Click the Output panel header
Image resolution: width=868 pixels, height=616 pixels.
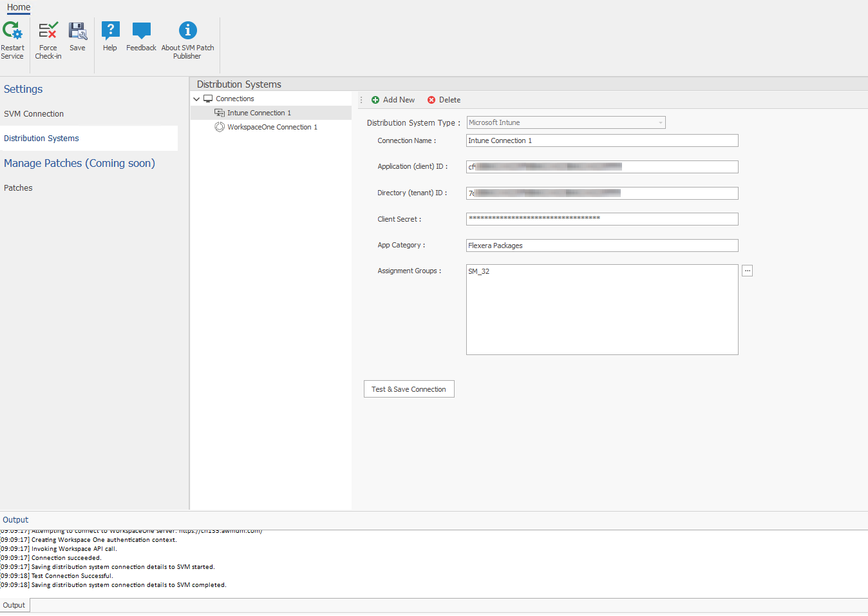pos(15,520)
